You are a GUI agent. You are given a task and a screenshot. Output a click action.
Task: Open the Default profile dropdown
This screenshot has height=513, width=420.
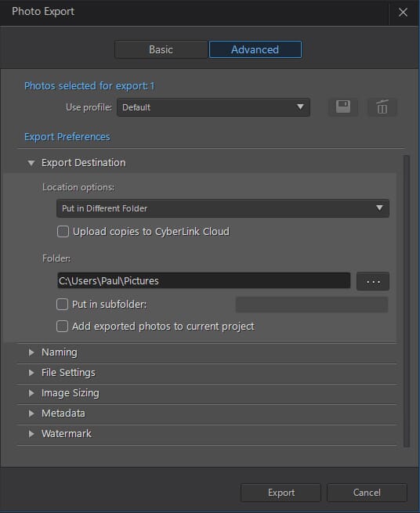(x=213, y=107)
